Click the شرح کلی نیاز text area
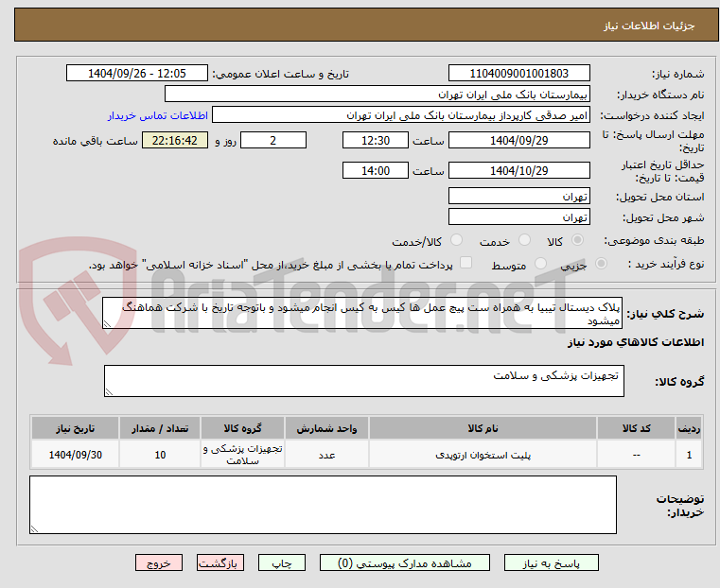The image size is (720, 588). click(x=362, y=313)
